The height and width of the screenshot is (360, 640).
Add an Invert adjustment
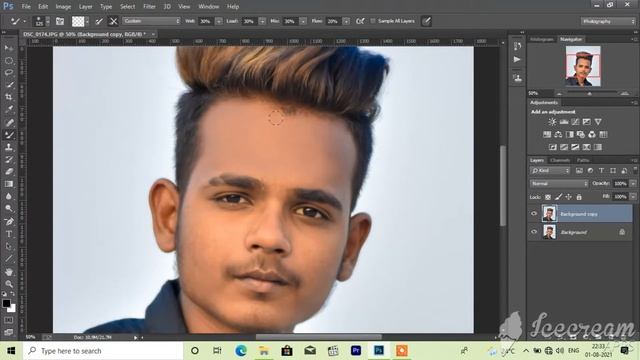point(553,147)
